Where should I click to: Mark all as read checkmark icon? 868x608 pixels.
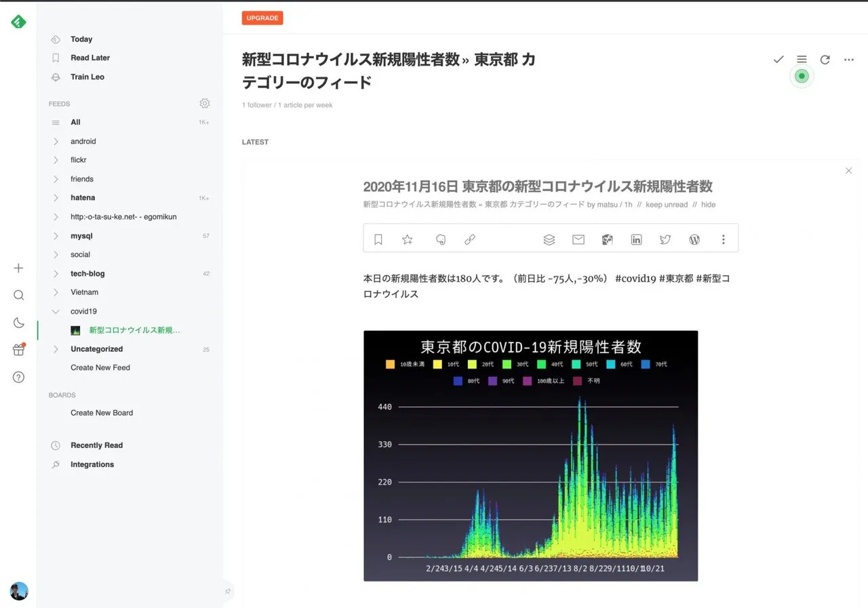pos(778,60)
